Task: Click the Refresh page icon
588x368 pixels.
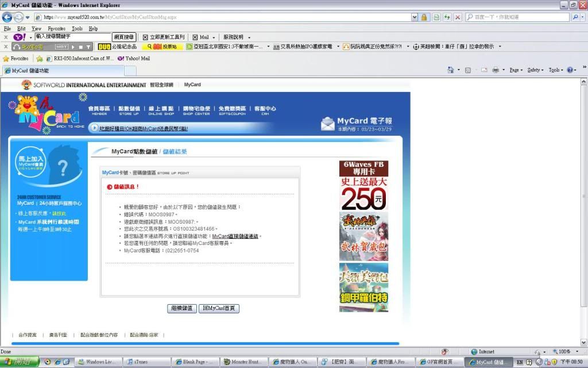Action: click(x=447, y=17)
